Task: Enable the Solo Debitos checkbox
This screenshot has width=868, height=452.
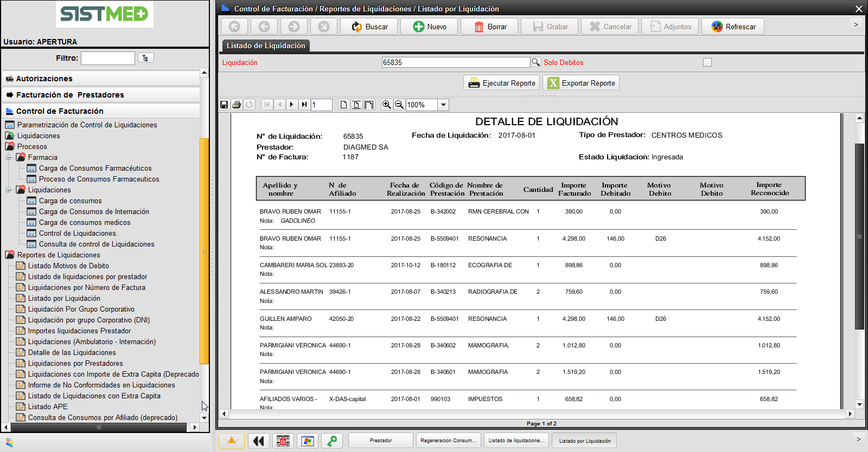Action: (x=707, y=62)
